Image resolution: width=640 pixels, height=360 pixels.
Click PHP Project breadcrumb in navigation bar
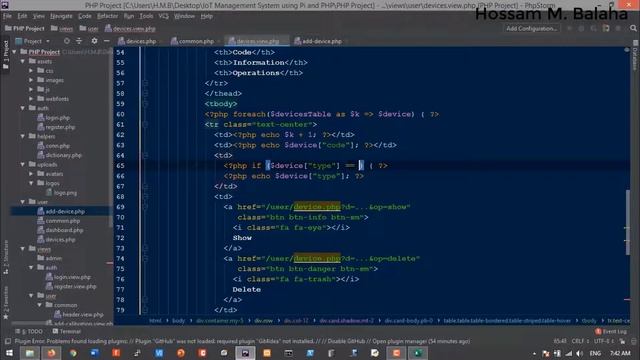click(24, 29)
